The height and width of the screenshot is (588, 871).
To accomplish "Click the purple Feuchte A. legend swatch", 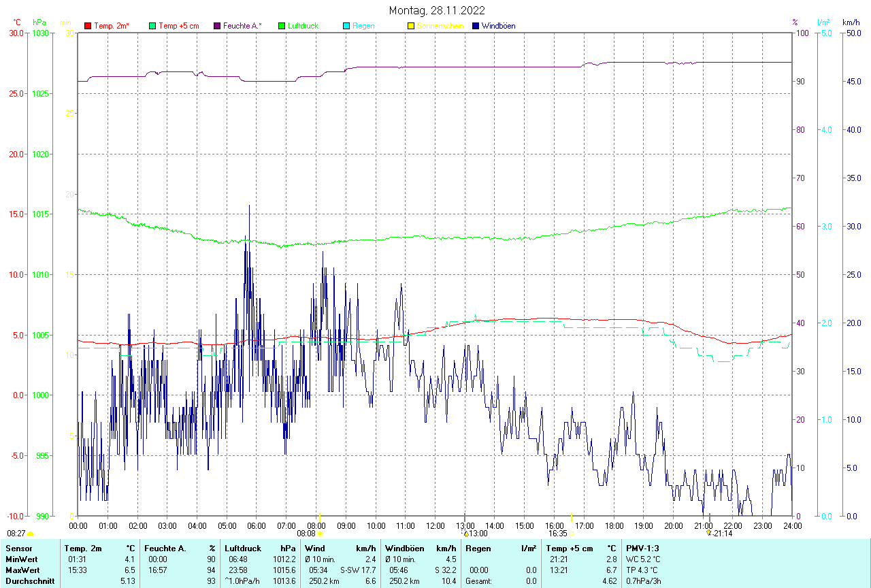I will click(217, 26).
